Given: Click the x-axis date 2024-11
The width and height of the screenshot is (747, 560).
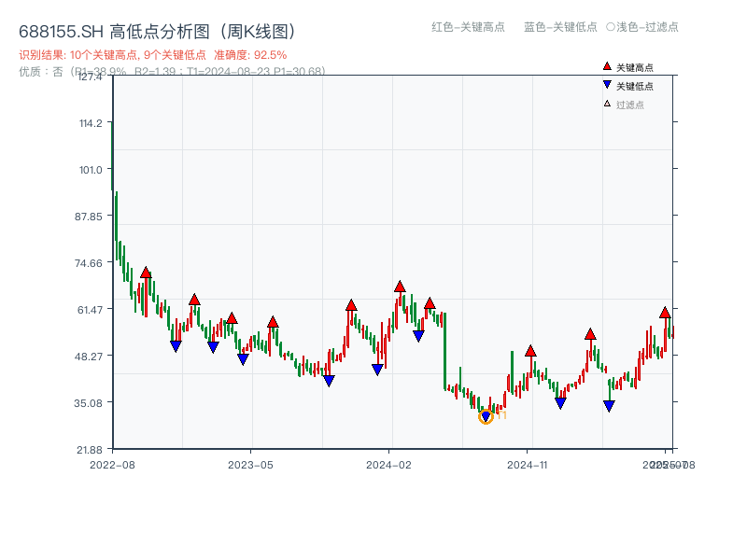Looking at the screenshot, I should coord(527,465).
